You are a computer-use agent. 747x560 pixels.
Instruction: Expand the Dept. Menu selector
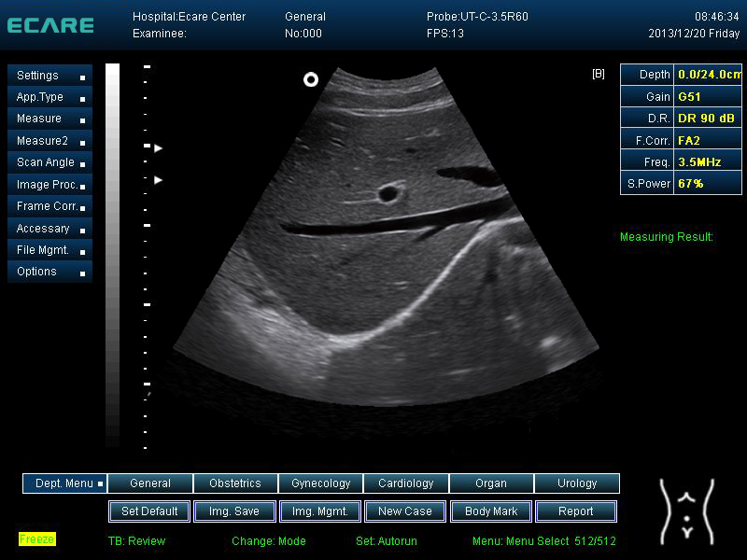pyautogui.click(x=64, y=483)
